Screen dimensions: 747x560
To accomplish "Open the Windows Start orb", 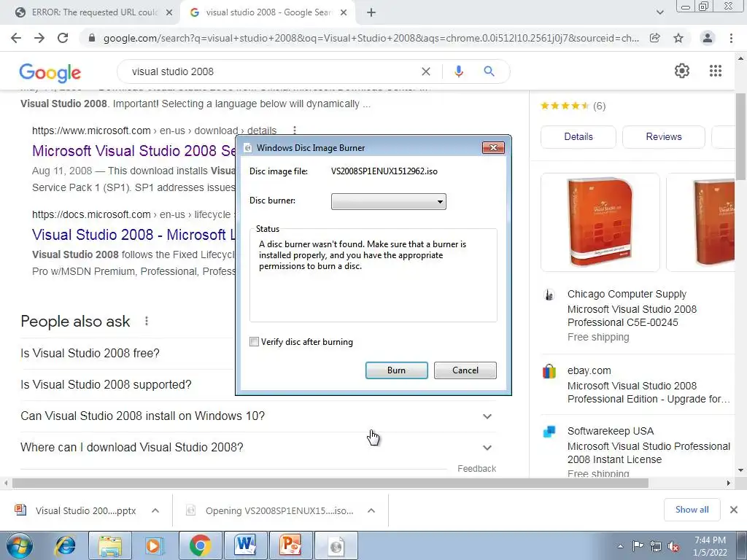I will tap(20, 545).
